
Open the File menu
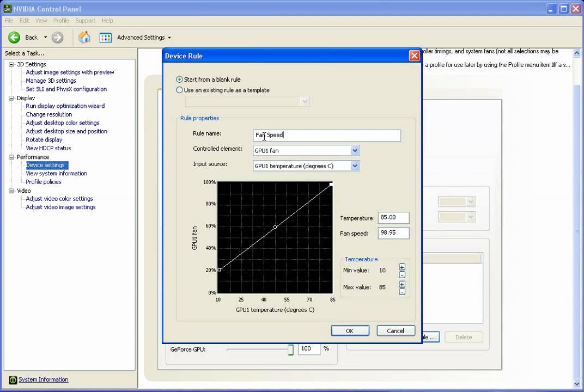click(x=9, y=21)
